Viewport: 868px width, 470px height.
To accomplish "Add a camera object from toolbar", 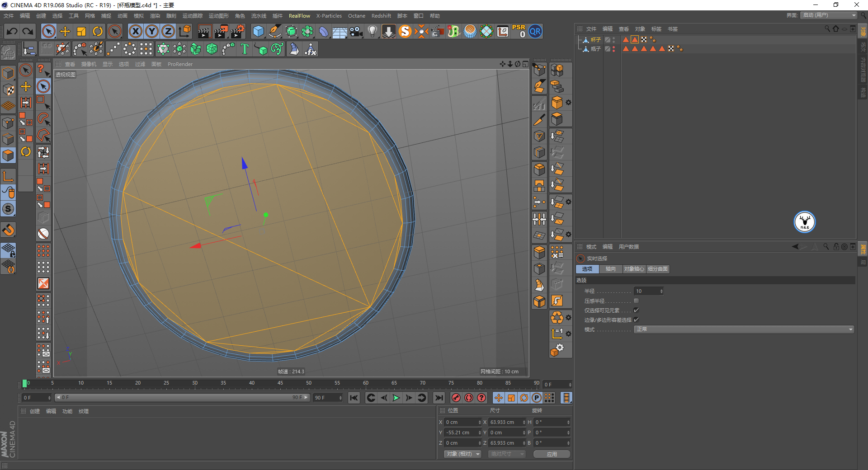I will pyautogui.click(x=356, y=31).
